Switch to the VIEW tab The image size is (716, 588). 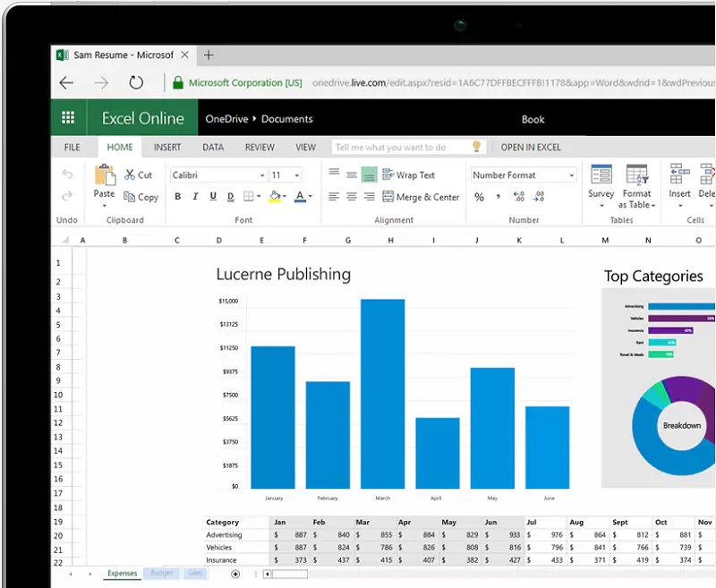305,147
